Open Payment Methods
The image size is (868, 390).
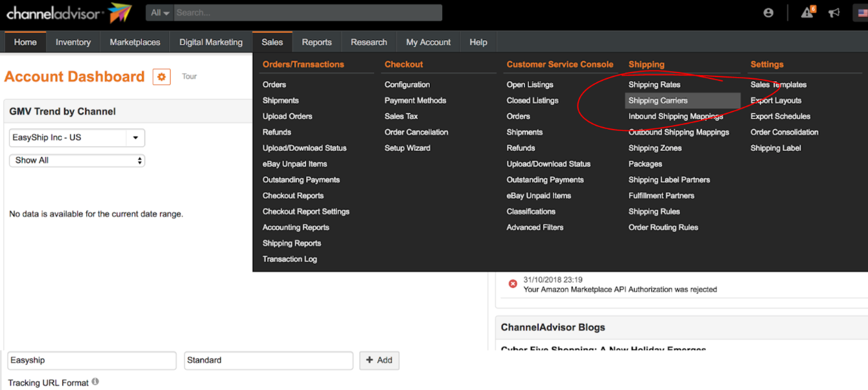[x=416, y=100]
